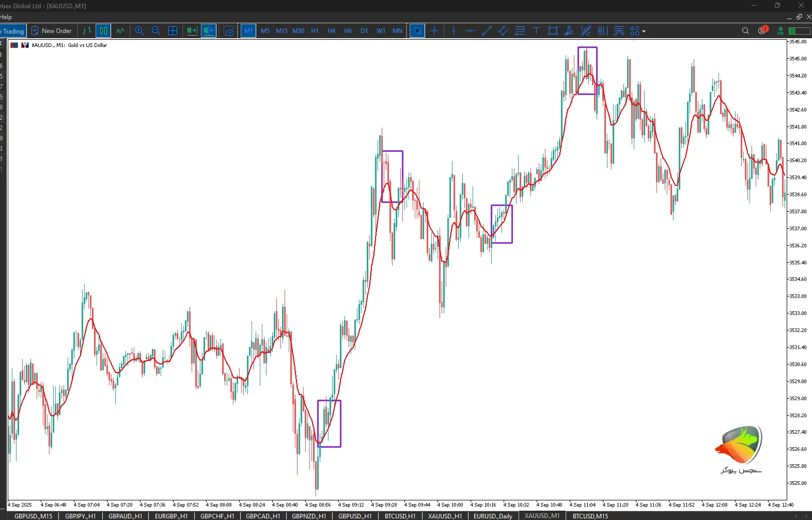Set chart timeframe to M15

pyautogui.click(x=282, y=31)
